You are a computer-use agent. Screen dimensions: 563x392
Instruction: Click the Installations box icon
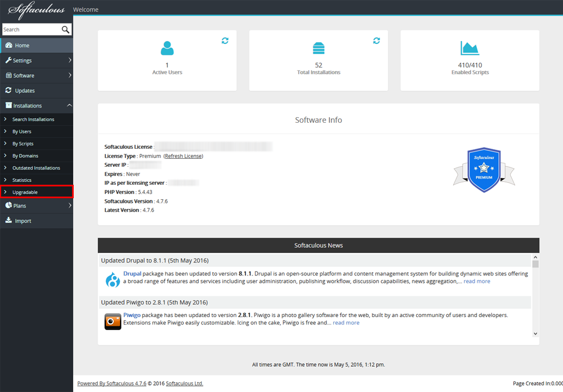(8, 105)
